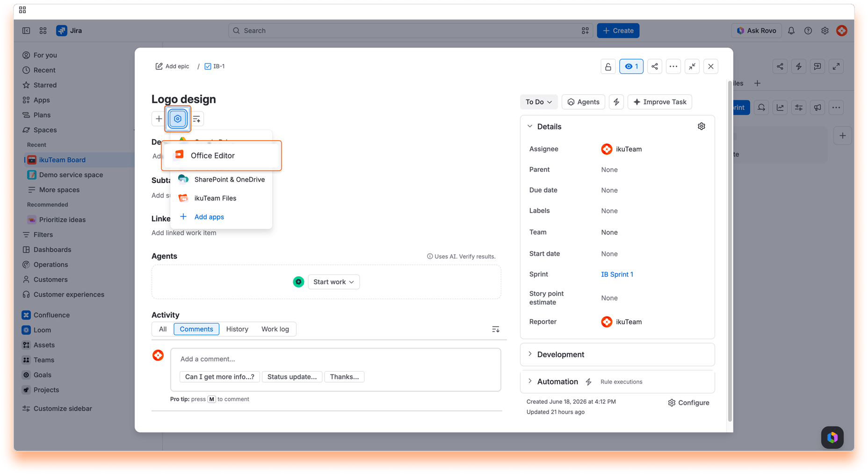Open the Rovo chat floating icon
868x474 pixels.
click(x=832, y=437)
